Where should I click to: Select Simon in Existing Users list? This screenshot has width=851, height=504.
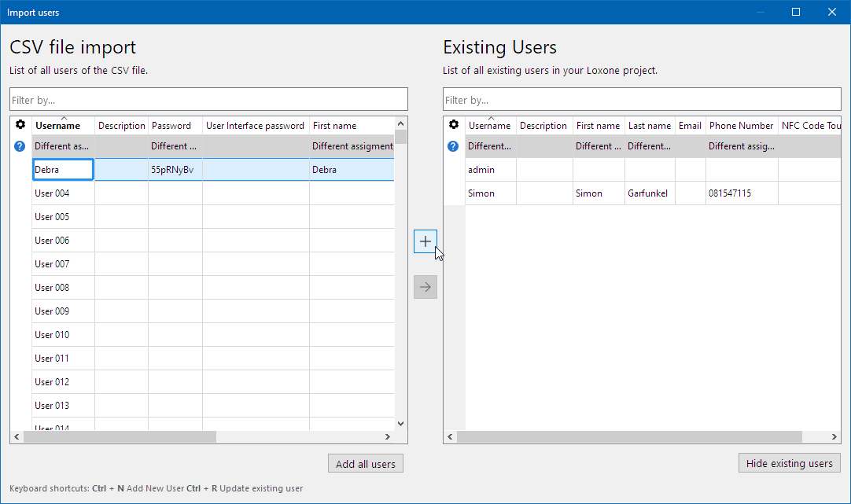click(x=481, y=193)
